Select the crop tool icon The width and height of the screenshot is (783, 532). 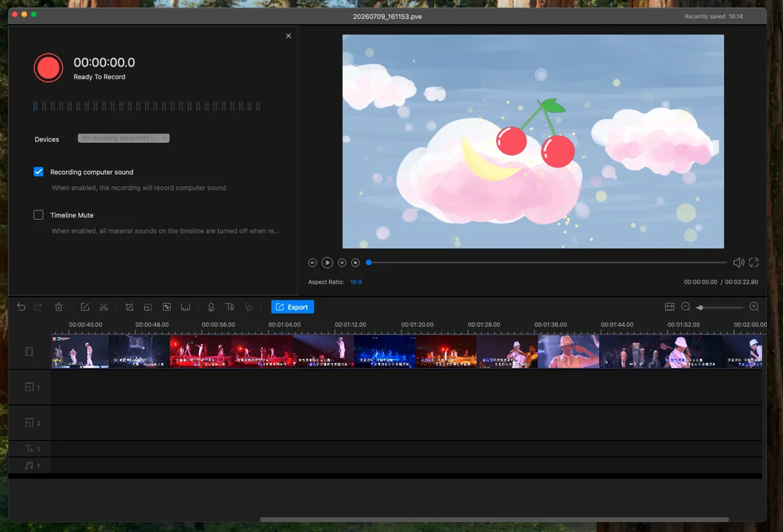click(x=129, y=307)
